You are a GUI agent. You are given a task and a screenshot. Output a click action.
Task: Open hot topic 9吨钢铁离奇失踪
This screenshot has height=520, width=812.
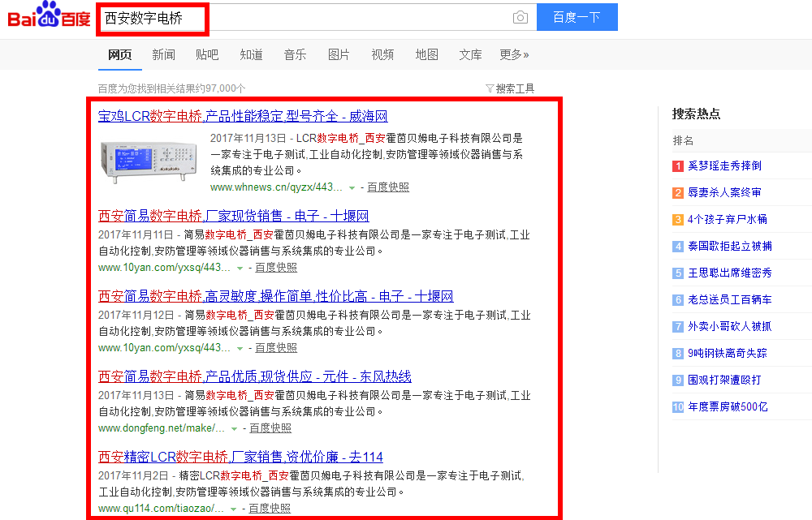[728, 354]
